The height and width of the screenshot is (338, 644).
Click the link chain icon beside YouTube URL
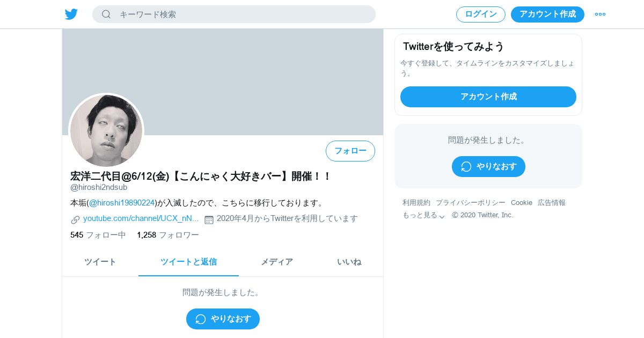75,219
